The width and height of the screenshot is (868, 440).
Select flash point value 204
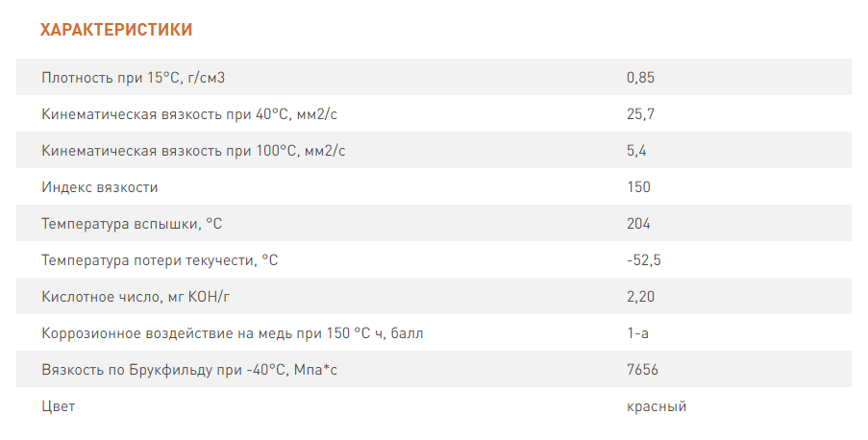(638, 224)
